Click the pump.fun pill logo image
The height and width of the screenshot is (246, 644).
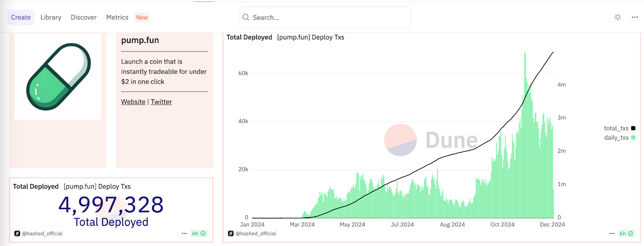click(x=58, y=77)
